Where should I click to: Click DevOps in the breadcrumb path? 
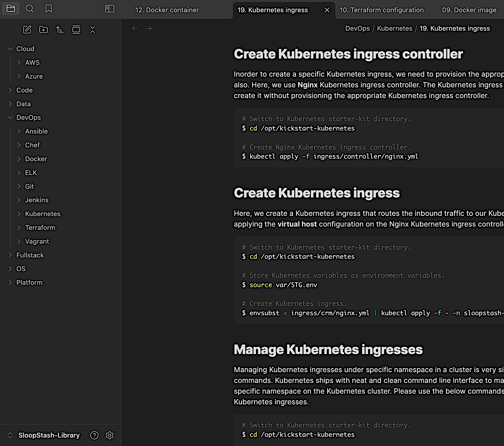point(357,28)
